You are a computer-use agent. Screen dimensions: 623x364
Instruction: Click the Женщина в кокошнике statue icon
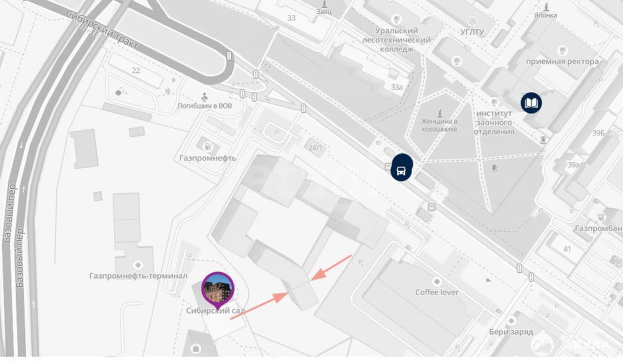440,114
